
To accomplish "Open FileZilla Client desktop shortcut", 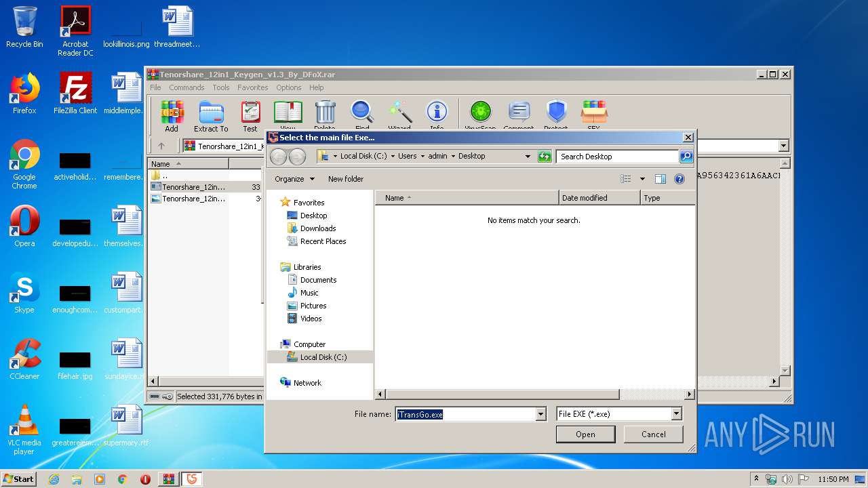I will (x=75, y=94).
